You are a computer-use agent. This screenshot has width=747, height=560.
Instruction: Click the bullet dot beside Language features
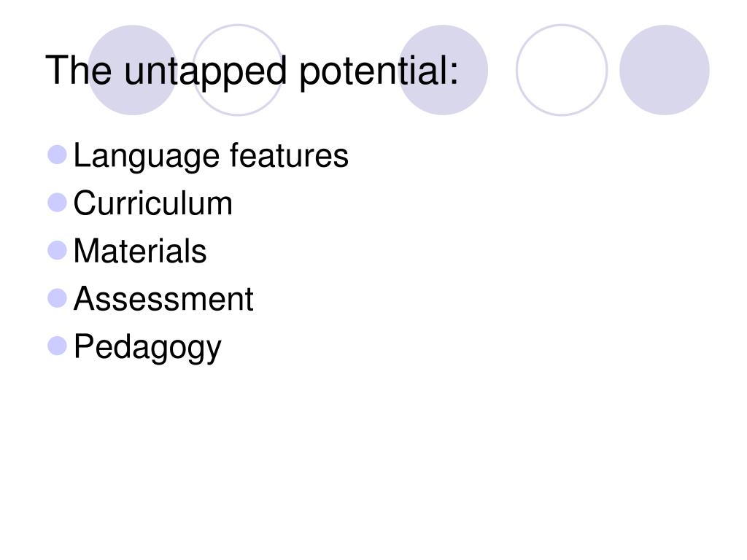click(x=57, y=155)
